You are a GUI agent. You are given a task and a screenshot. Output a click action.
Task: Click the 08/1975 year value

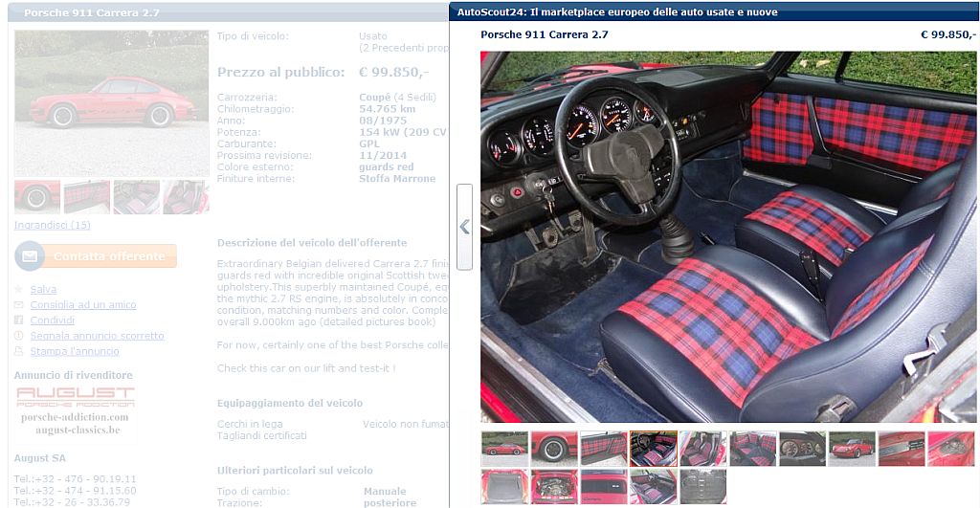383,121
